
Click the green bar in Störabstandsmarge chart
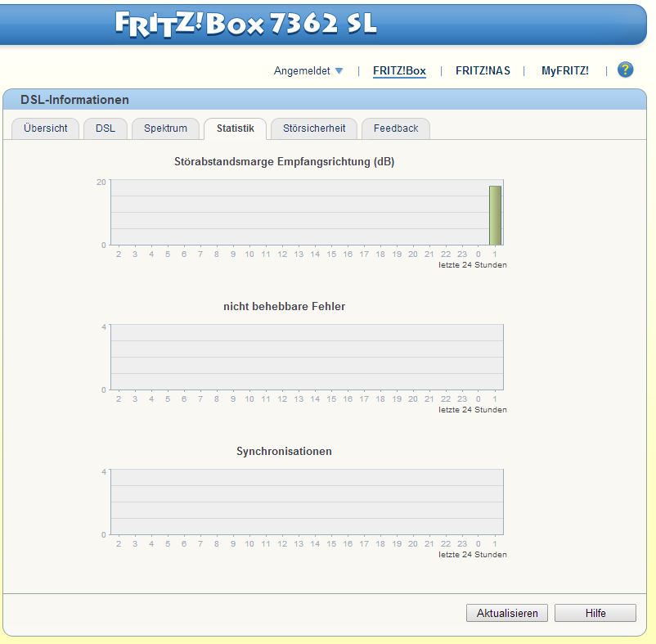tap(495, 215)
